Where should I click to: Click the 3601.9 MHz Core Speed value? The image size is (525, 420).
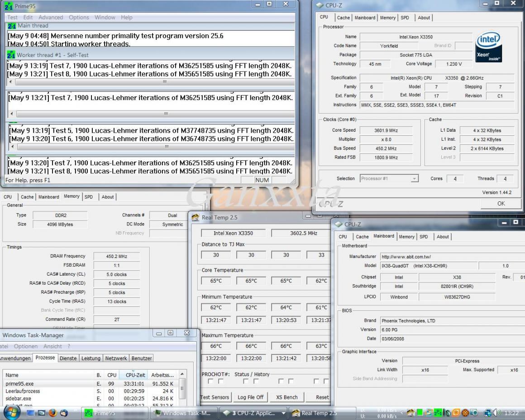click(386, 131)
